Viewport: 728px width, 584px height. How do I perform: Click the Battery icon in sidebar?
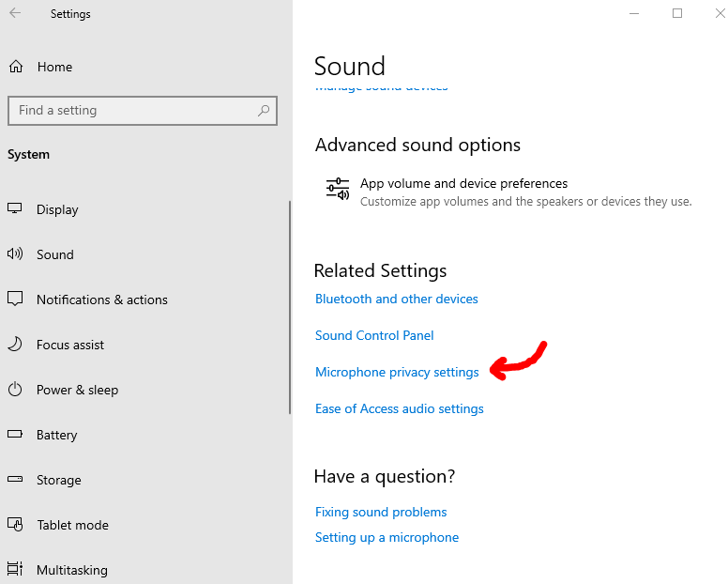click(x=15, y=435)
